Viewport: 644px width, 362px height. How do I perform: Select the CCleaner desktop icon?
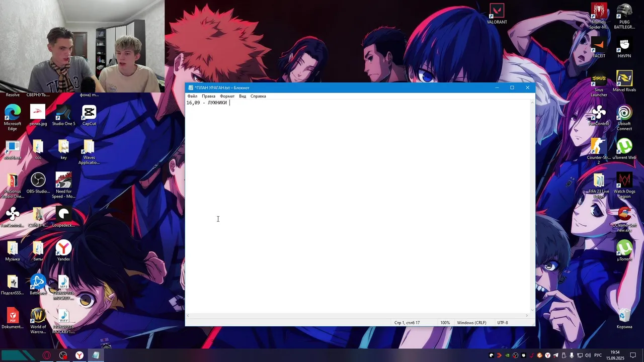(x=624, y=219)
